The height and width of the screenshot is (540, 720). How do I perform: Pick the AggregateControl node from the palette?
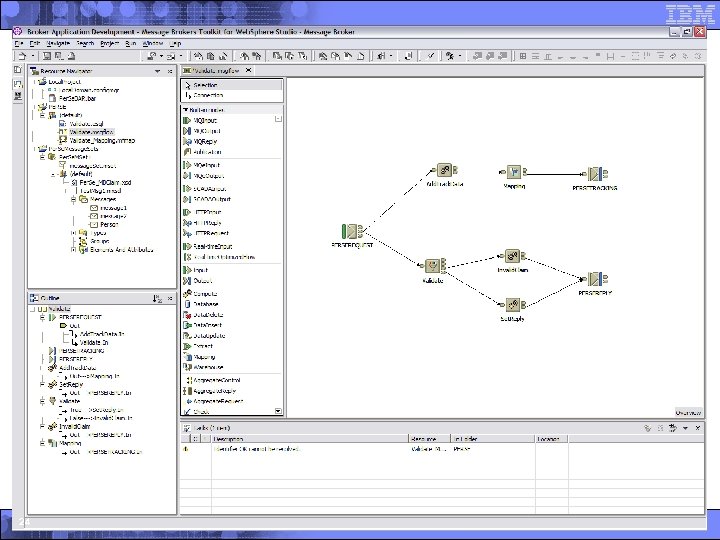(213, 380)
